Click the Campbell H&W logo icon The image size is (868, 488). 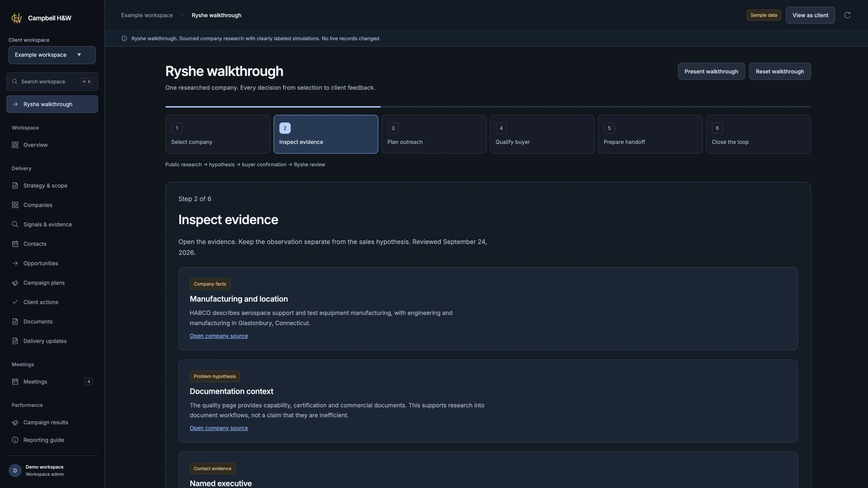pyautogui.click(x=17, y=18)
